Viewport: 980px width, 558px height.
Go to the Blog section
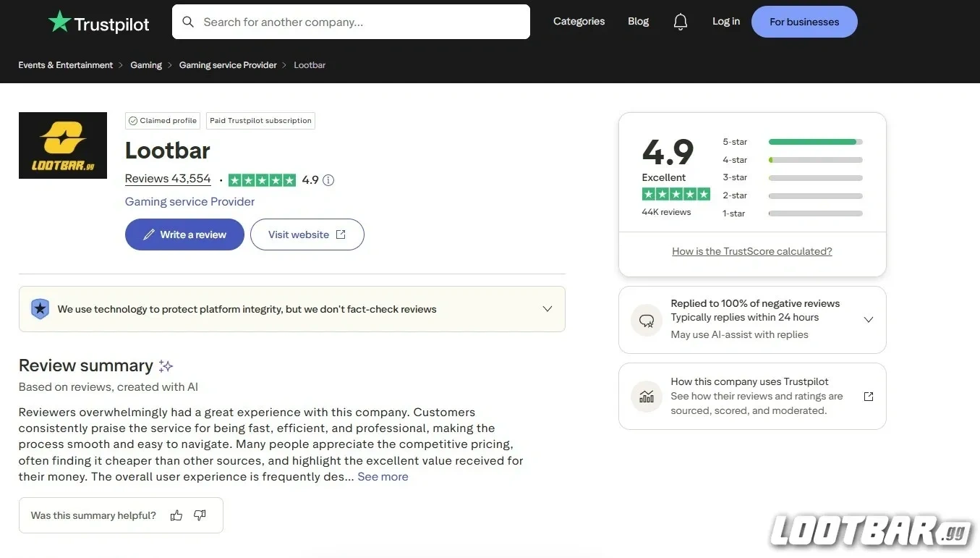[x=638, y=21]
